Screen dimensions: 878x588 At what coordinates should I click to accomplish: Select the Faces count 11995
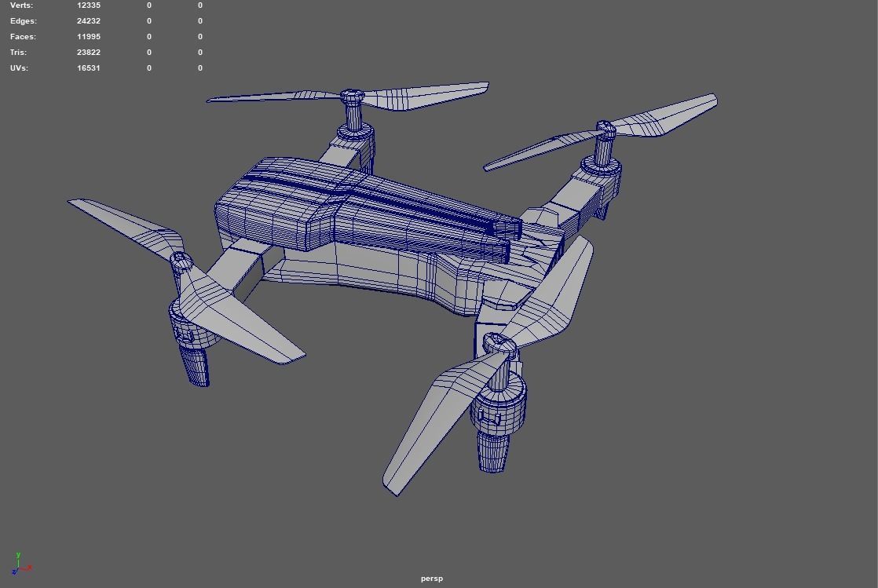89,36
